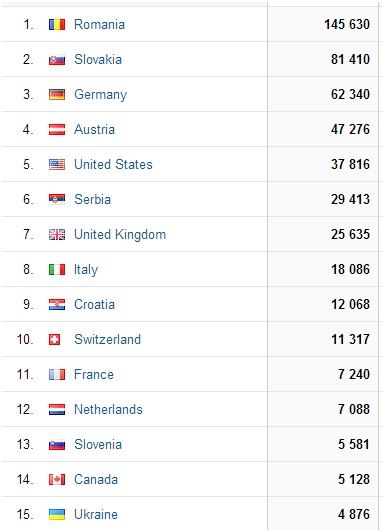Image resolution: width=384 pixels, height=532 pixels.
Task: Open the Italy country link
Action: [86, 270]
